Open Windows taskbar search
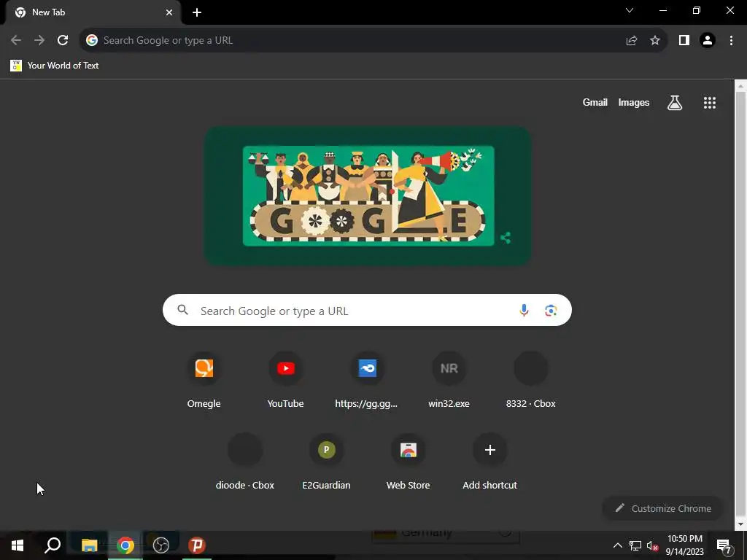Image resolution: width=747 pixels, height=560 pixels. 53,545
